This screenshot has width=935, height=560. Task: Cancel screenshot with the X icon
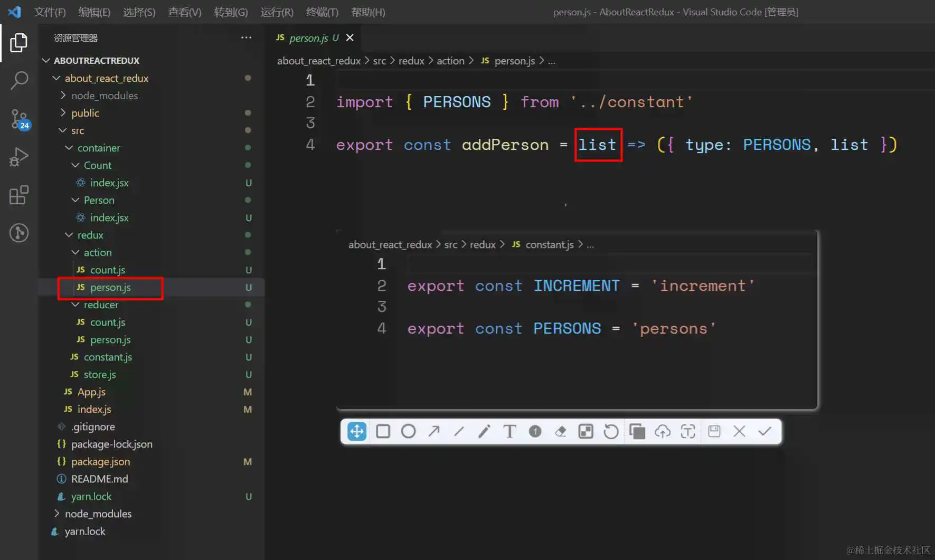pos(740,431)
